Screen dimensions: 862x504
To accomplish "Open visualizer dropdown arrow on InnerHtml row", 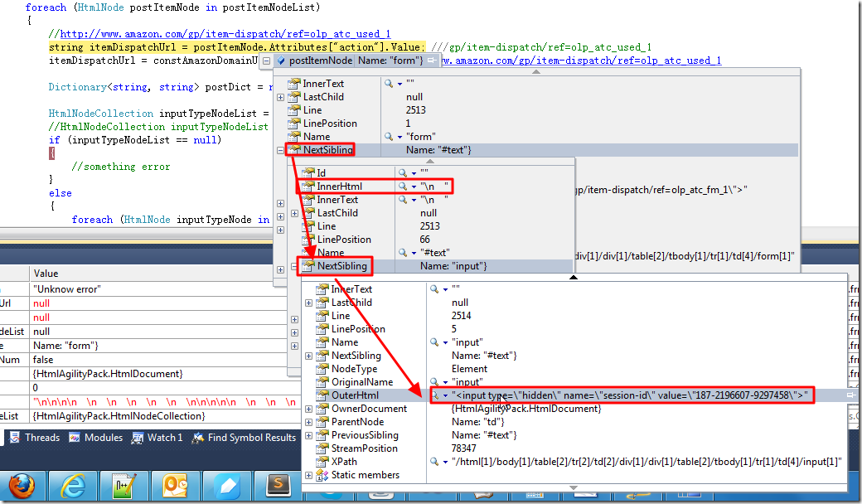I will [414, 187].
